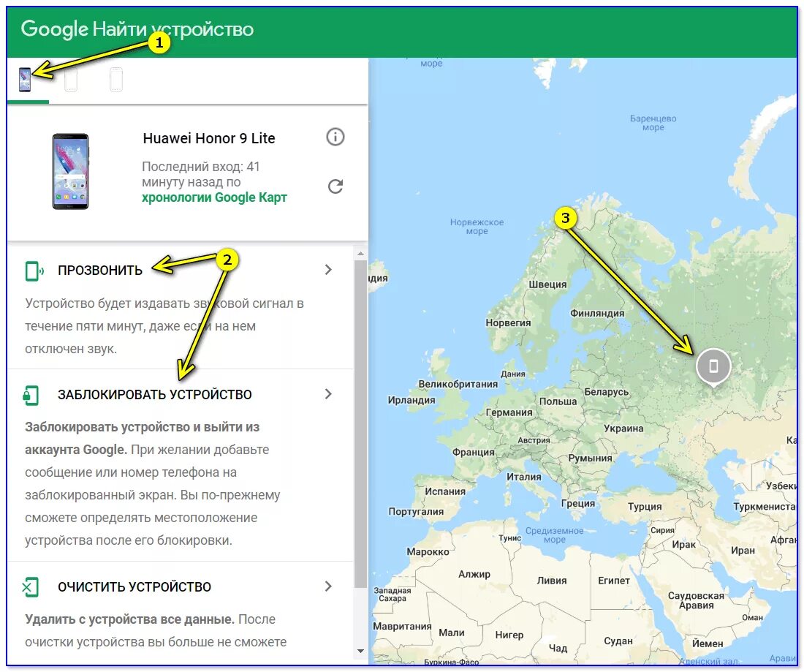Click 'Великобритания' label on the map

click(458, 384)
